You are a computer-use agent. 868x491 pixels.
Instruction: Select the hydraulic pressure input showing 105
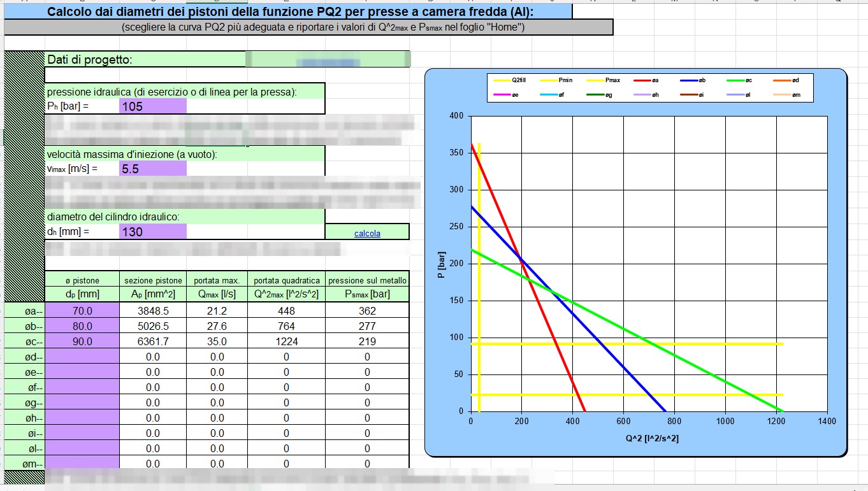coord(153,106)
